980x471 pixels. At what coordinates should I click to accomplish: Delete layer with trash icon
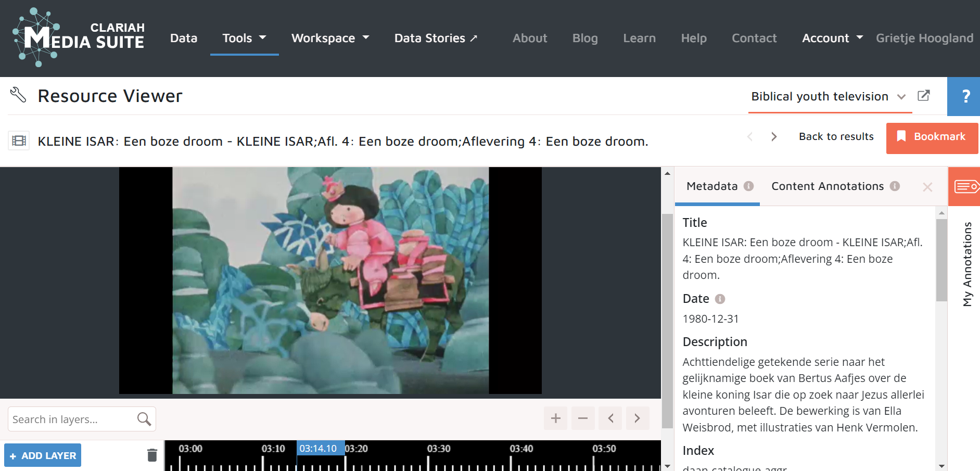point(152,455)
